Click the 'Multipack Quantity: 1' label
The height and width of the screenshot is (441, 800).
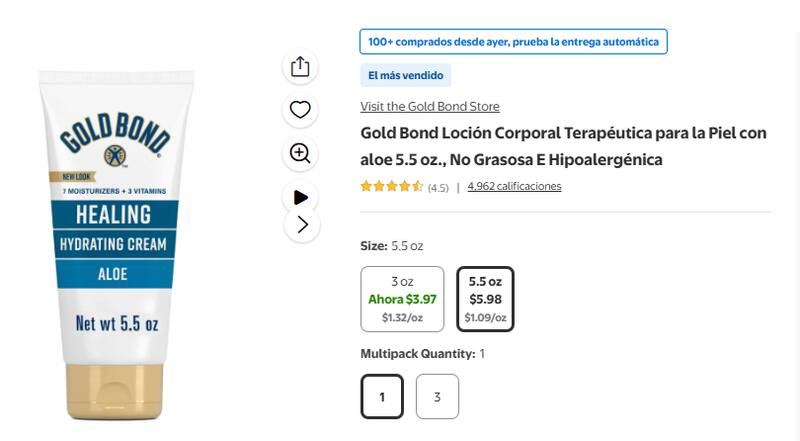tap(422, 354)
